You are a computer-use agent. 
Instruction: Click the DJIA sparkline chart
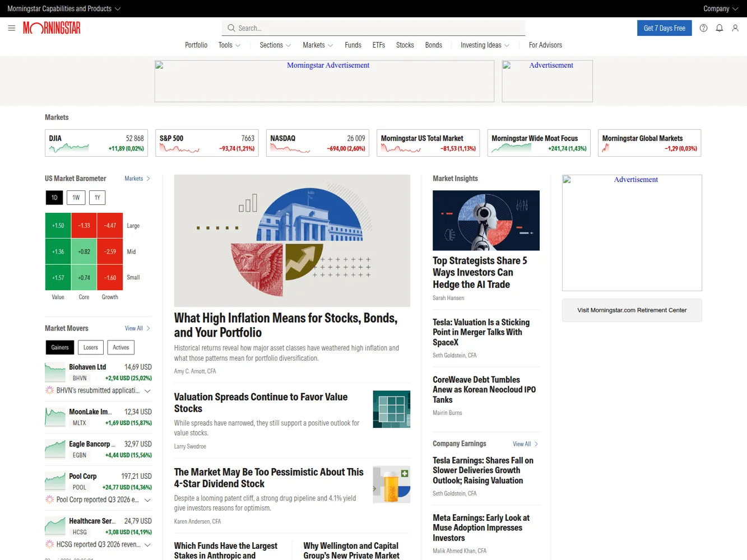69,148
